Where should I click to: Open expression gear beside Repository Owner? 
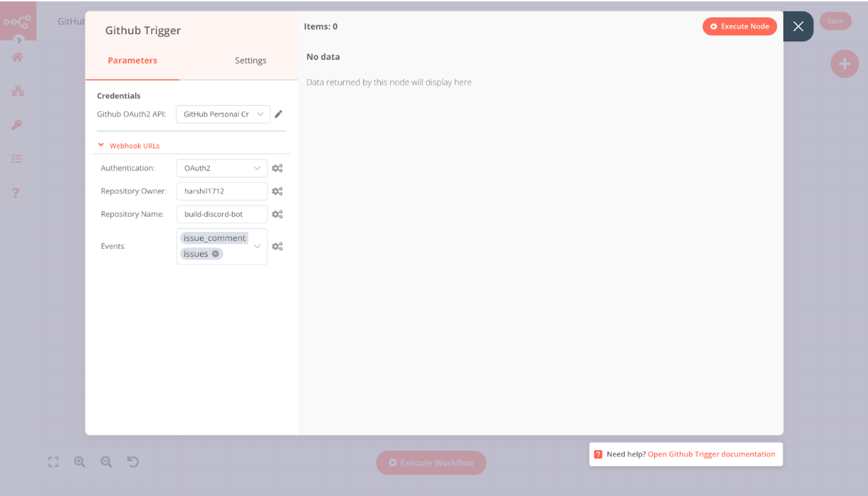pyautogui.click(x=277, y=191)
